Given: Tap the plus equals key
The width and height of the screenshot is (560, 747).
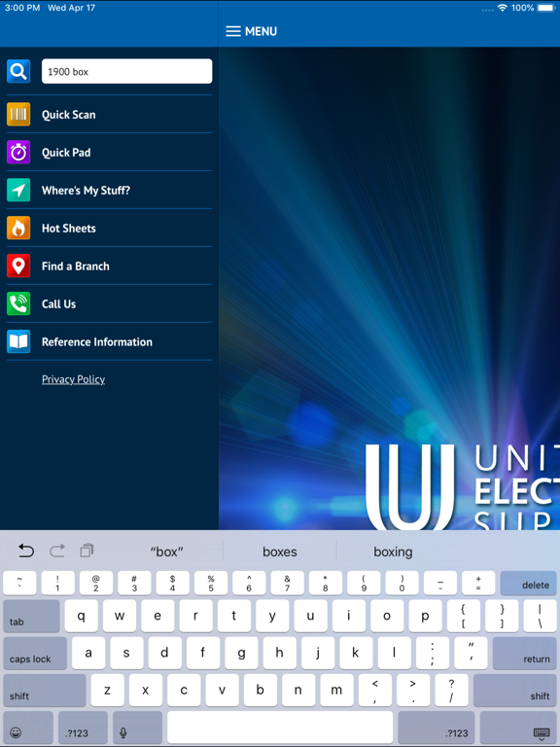Looking at the screenshot, I should [478, 584].
